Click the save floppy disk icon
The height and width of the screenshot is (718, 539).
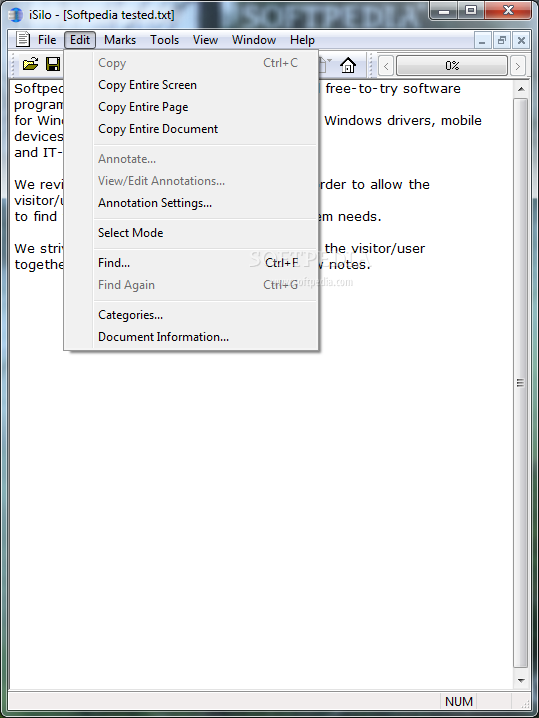coord(53,65)
